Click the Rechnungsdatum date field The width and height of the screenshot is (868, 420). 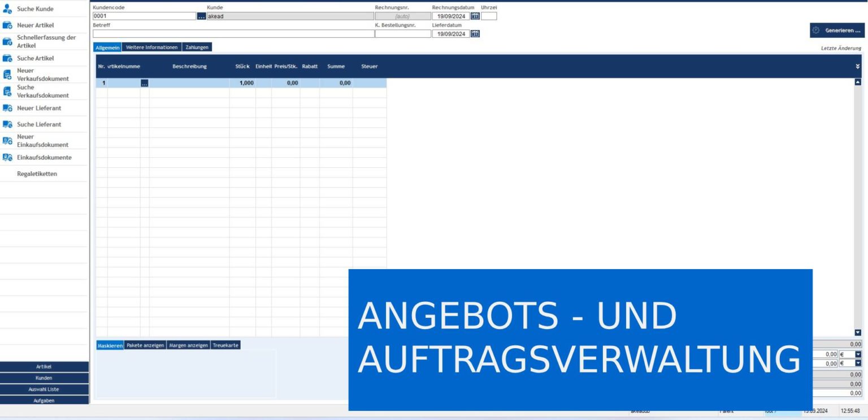pyautogui.click(x=451, y=16)
